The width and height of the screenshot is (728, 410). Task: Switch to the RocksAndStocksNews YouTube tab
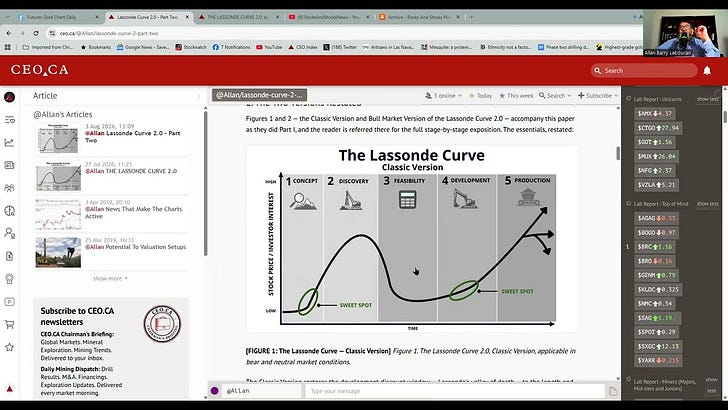point(328,17)
